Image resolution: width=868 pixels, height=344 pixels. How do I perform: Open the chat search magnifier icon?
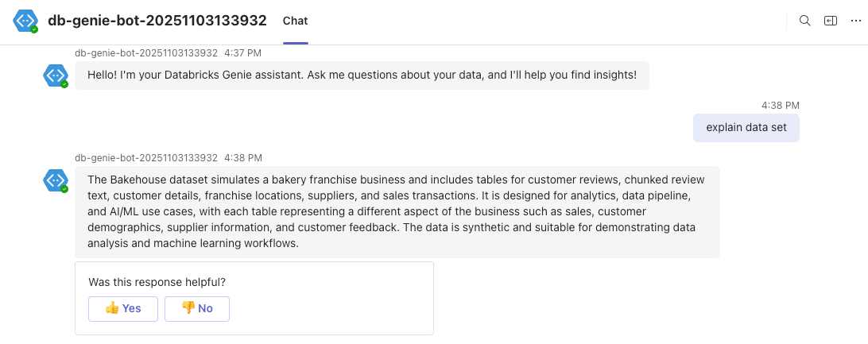point(804,21)
